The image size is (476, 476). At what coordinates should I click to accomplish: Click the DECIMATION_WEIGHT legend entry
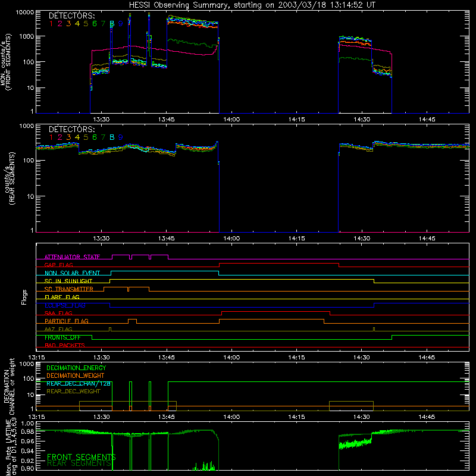click(76, 375)
